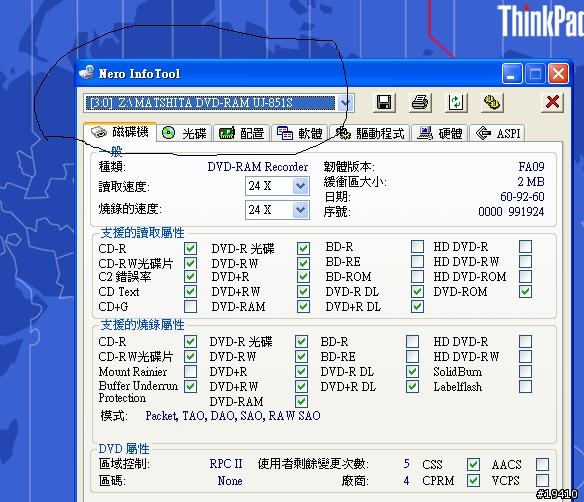Click the 2 MB buffer size value
Image resolution: width=584 pixels, height=502 pixels.
(x=531, y=182)
